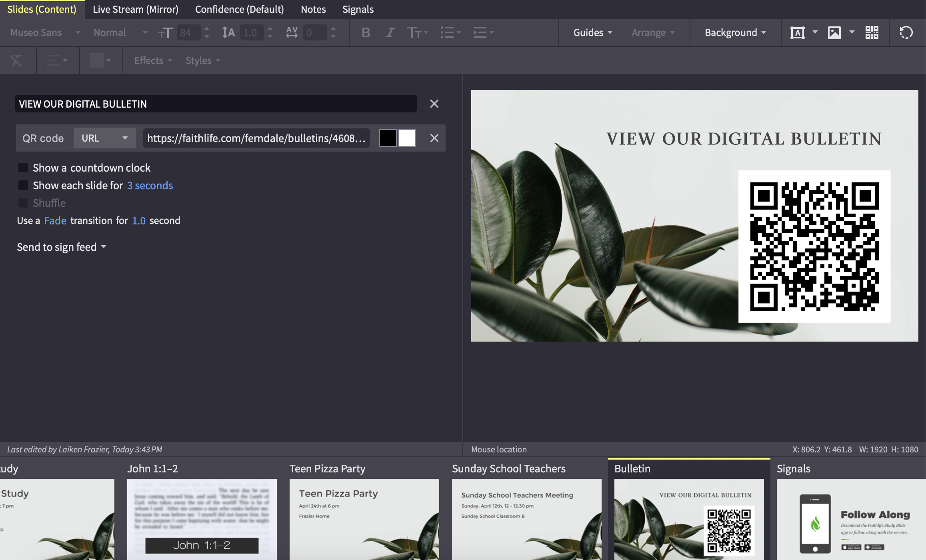
Task: Expand the Arrange menu
Action: 653,32
